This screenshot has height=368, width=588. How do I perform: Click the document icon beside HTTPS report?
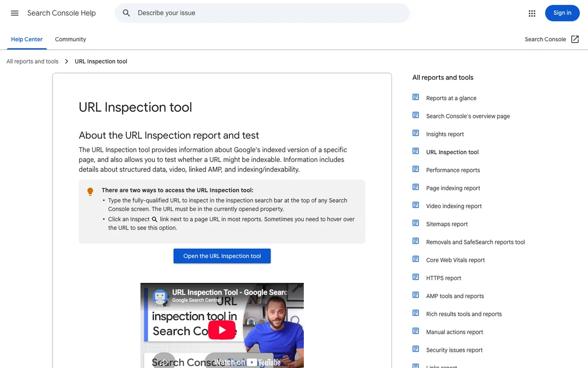(x=416, y=277)
